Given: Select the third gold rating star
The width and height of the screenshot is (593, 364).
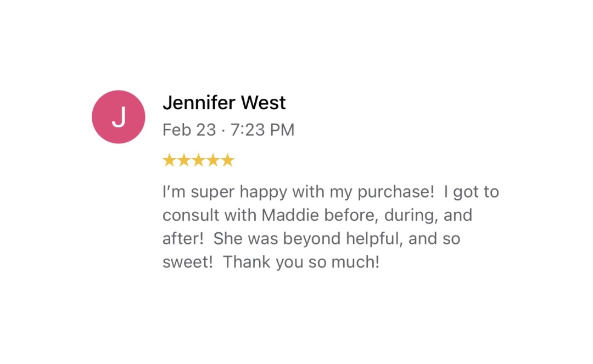Looking at the screenshot, I should click(199, 160).
